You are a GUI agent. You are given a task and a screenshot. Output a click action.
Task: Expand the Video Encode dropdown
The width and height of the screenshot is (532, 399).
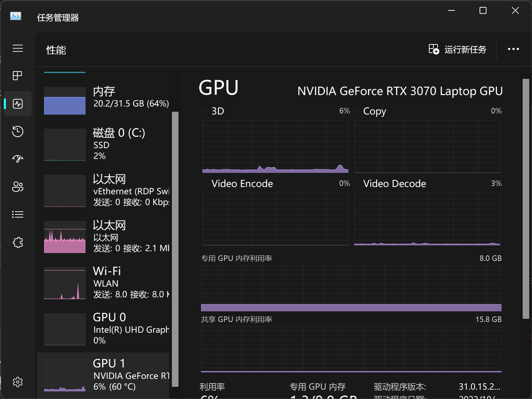click(205, 184)
